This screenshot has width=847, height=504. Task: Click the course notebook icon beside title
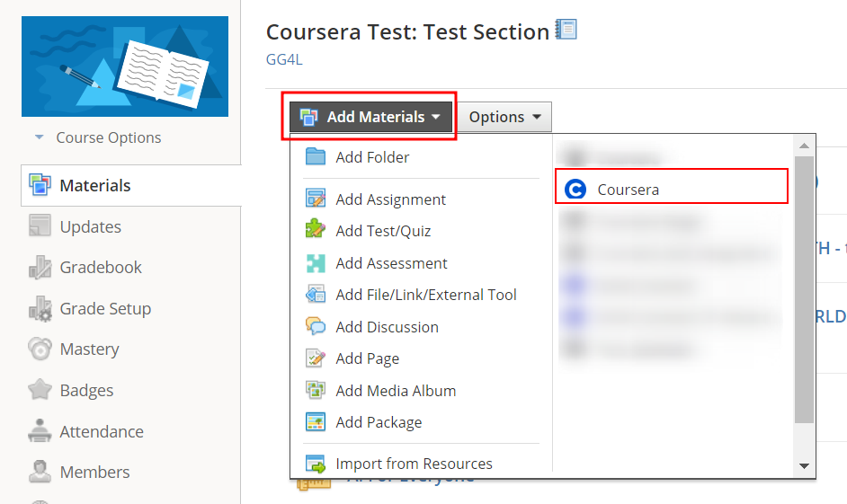click(x=566, y=31)
